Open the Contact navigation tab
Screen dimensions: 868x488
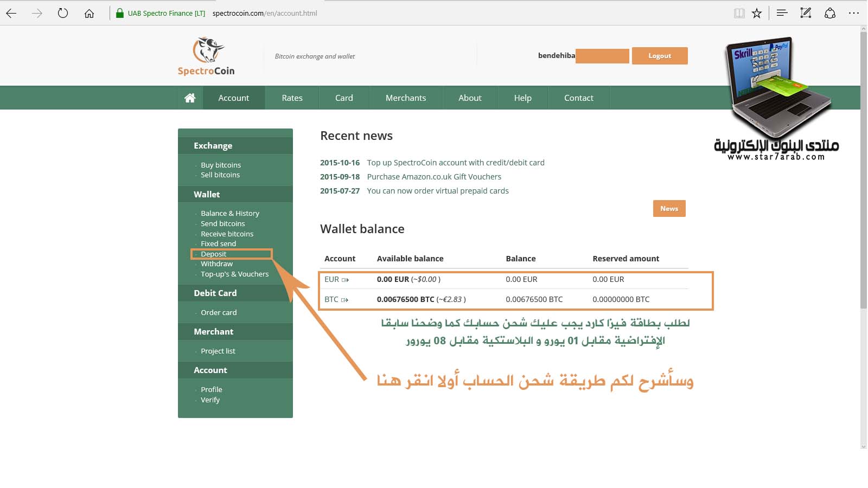tap(579, 98)
